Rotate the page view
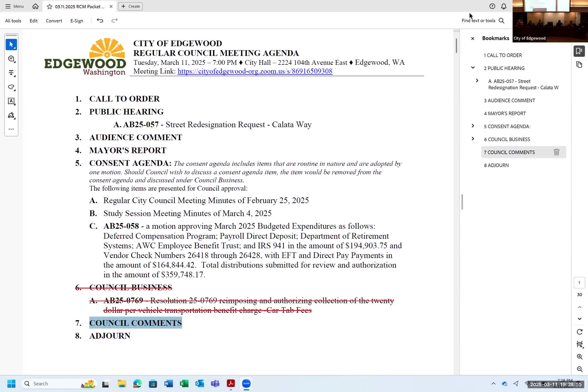Screen dimensions: 588x392 click(580, 332)
